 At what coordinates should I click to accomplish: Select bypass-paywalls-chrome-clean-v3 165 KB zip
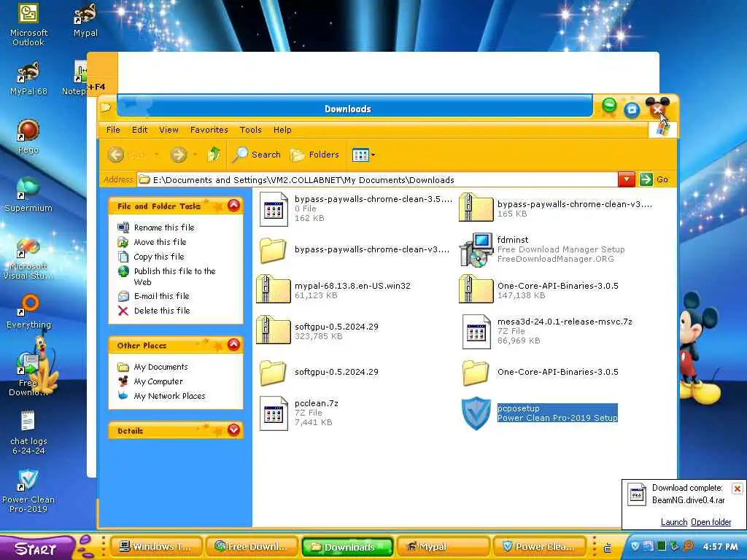tap(556, 209)
